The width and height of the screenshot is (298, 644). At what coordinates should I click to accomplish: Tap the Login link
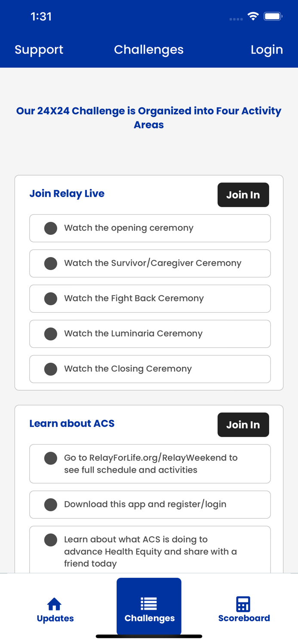pyautogui.click(x=267, y=50)
